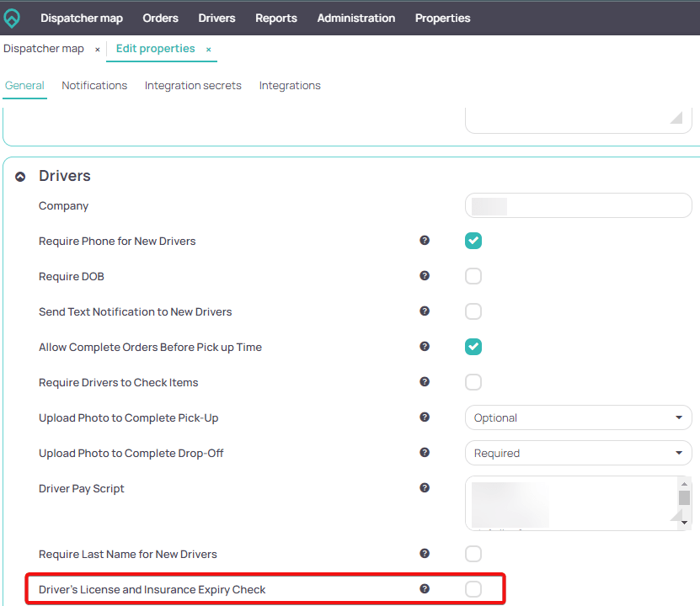Uncheck Require Phone for New Drivers

[473, 241]
